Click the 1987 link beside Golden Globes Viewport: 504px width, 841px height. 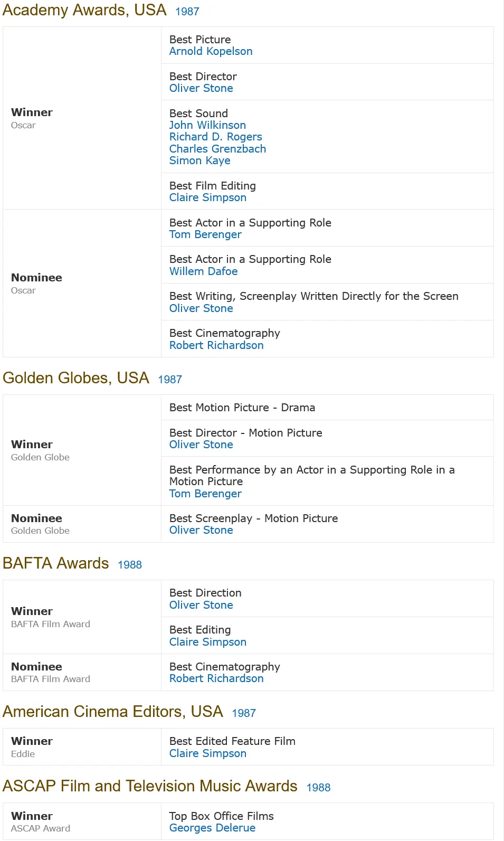click(170, 380)
